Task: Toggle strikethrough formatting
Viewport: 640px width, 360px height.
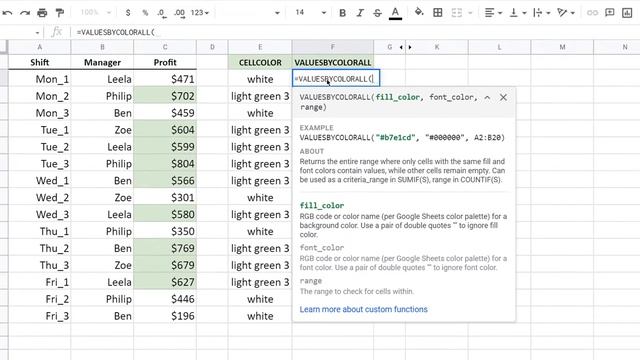Action: [x=378, y=13]
